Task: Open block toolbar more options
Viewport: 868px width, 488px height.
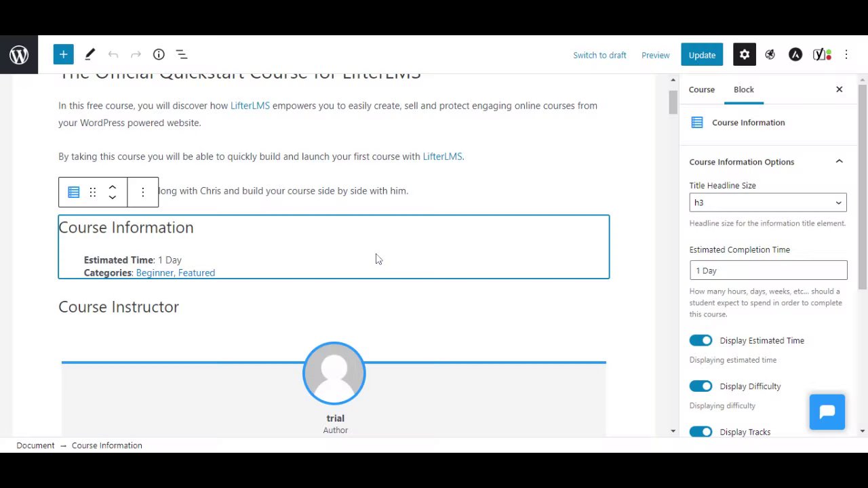Action: tap(143, 192)
